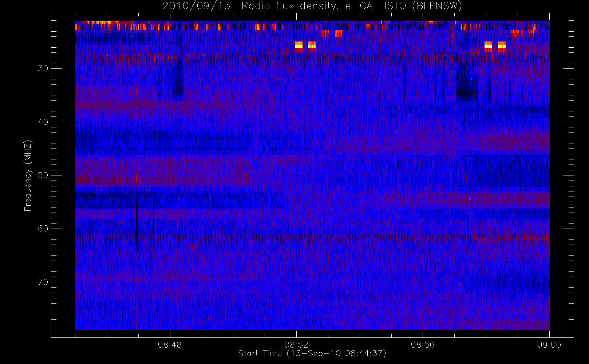Click the 50 frequency tick label
Image resolution: width=589 pixels, height=364 pixels.
pyautogui.click(x=43, y=175)
